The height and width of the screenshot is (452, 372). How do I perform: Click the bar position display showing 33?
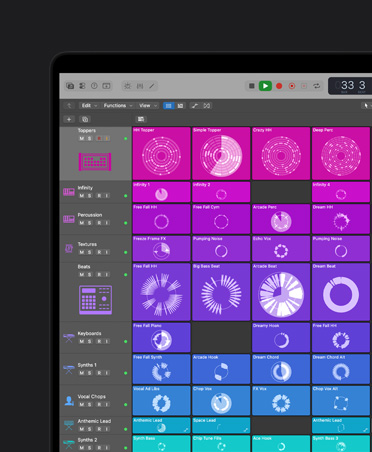tap(348, 85)
